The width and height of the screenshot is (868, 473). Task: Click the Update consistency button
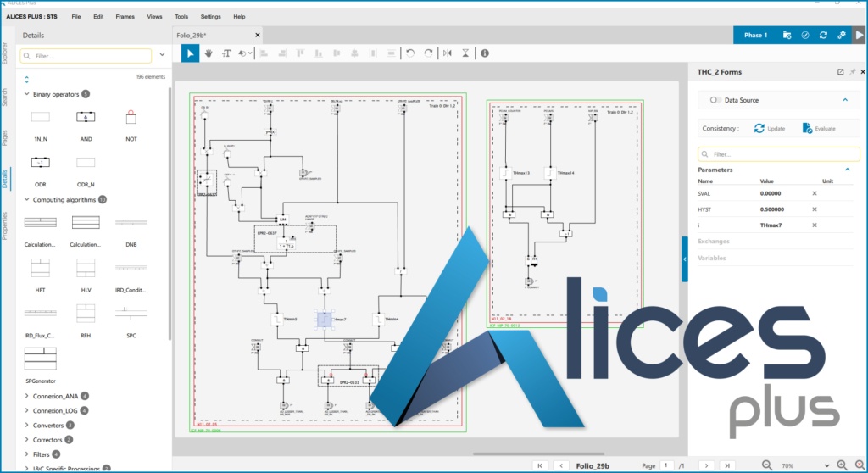(x=770, y=129)
